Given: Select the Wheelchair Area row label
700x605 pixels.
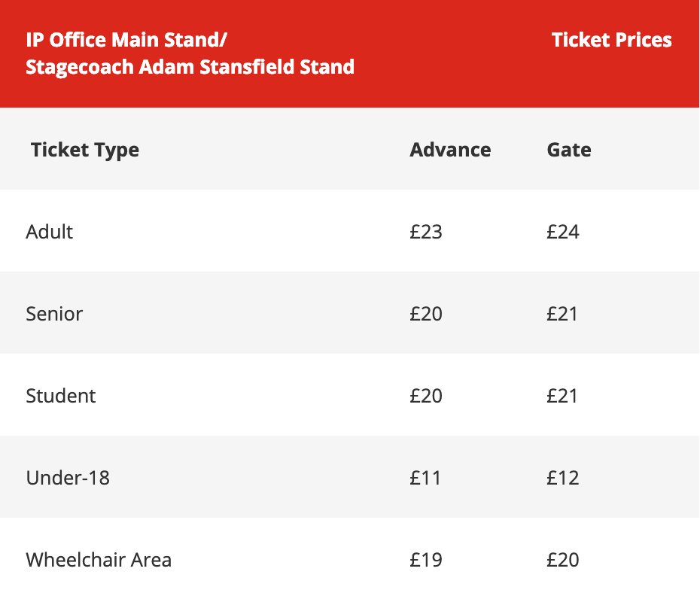Looking at the screenshot, I should pos(99,560).
